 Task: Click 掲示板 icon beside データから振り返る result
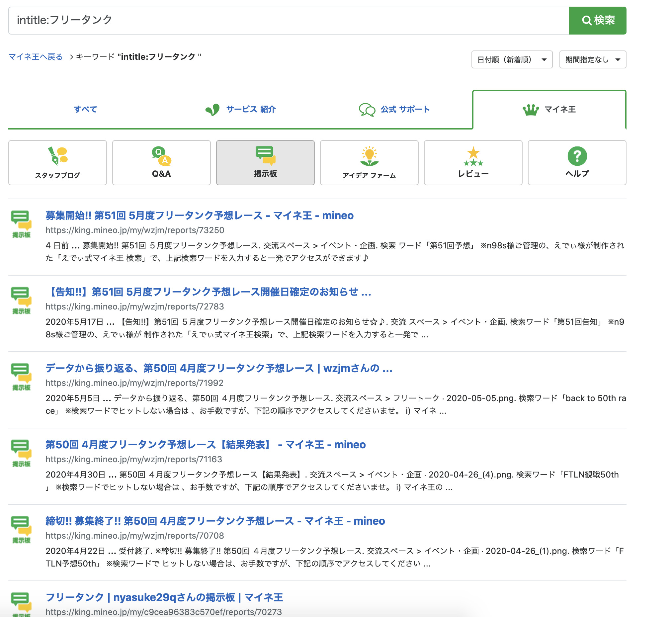click(x=21, y=377)
